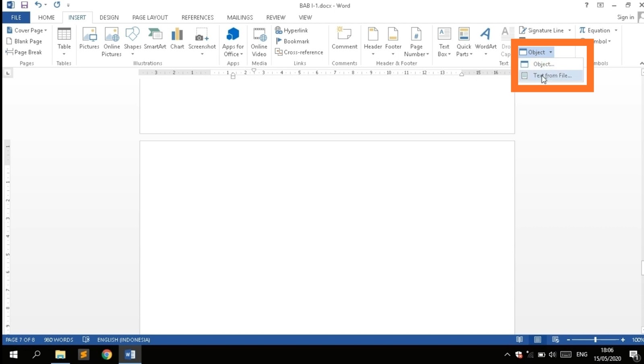
Task: Edit the document Header
Action: point(373,42)
